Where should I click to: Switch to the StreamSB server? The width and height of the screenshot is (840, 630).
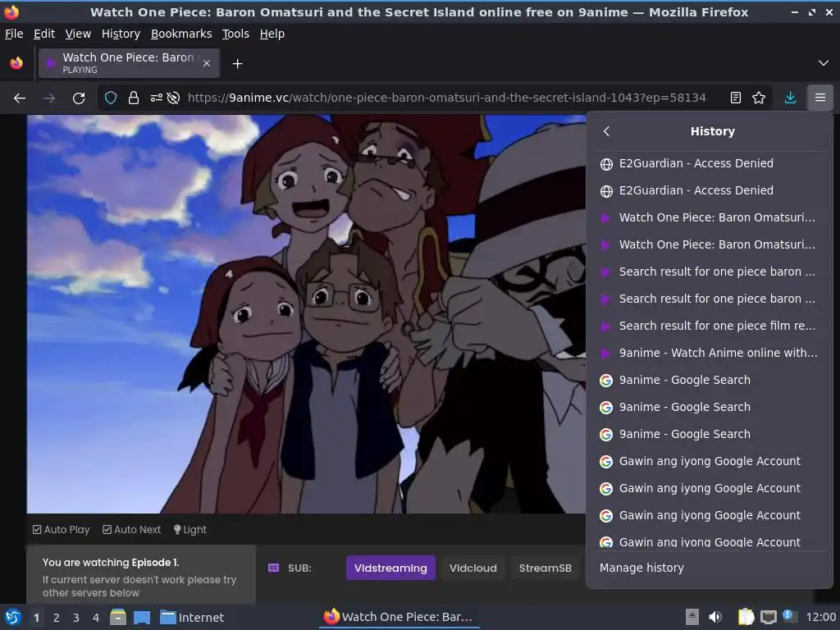point(546,568)
